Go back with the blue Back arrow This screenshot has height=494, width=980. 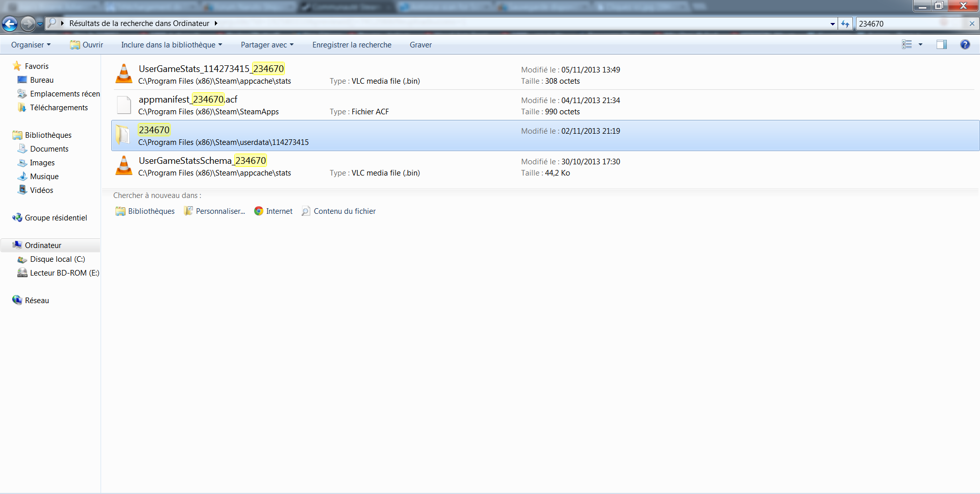click(10, 23)
